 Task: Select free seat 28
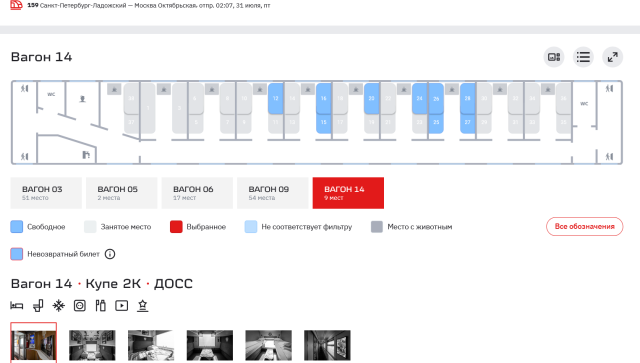click(467, 98)
